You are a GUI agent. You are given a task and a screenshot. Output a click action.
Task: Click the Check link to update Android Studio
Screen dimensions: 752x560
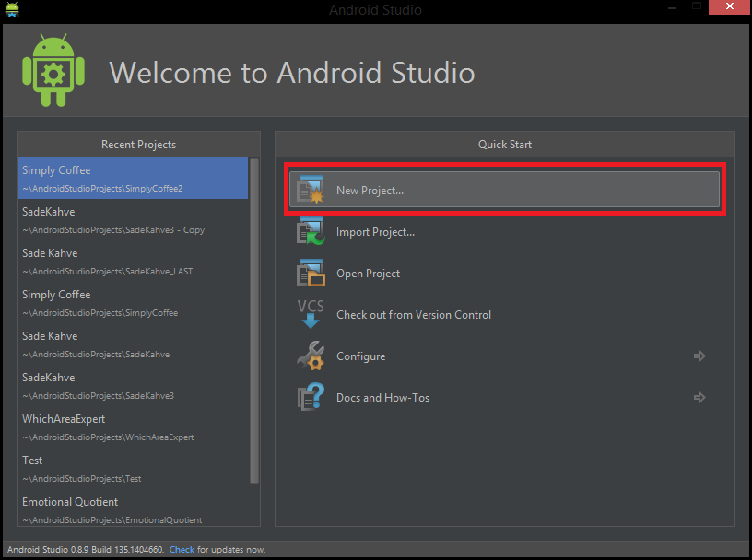point(182,549)
